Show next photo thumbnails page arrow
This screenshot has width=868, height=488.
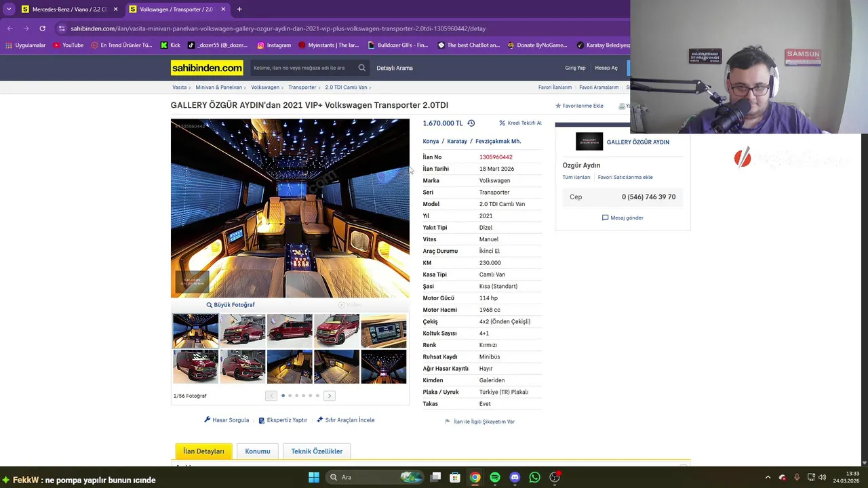pos(329,396)
